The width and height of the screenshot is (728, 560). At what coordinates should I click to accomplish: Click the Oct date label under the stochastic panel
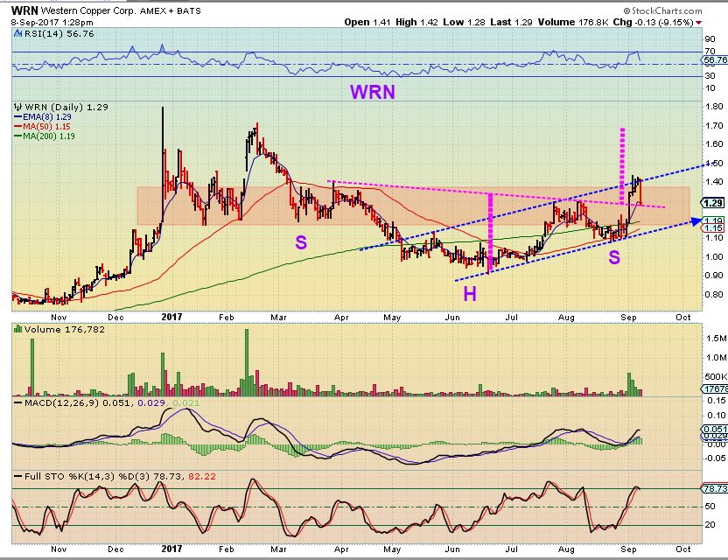click(x=683, y=549)
